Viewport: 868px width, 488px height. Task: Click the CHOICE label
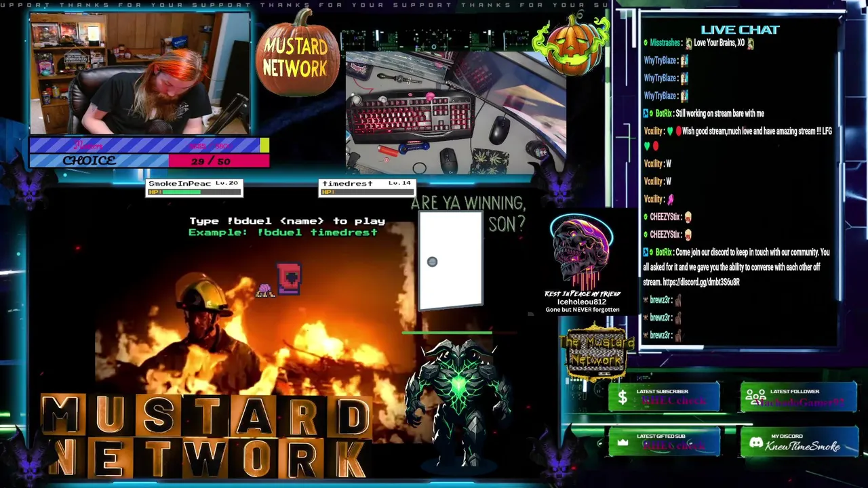[90, 161]
